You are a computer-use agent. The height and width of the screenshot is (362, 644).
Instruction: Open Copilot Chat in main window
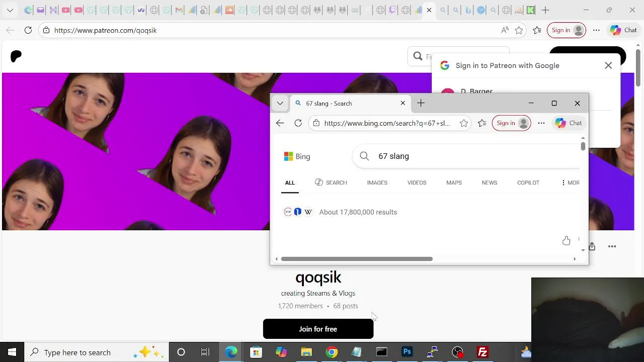[623, 30]
